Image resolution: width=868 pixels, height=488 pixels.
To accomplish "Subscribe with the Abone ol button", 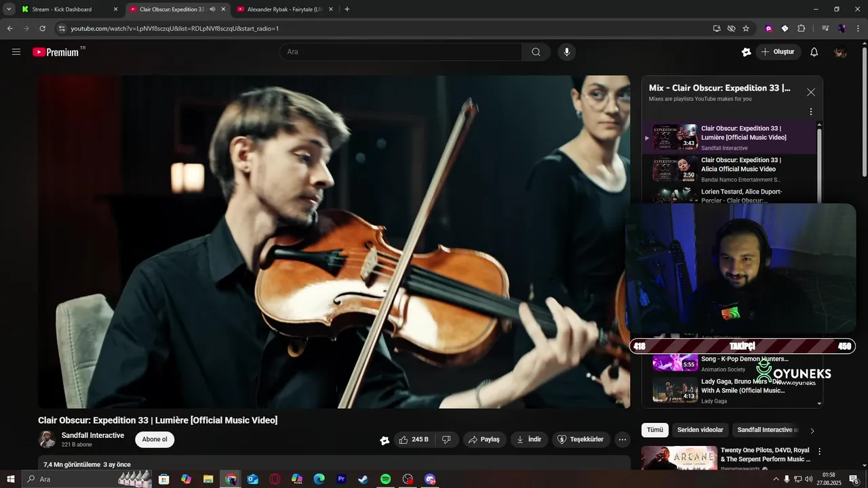I will [x=155, y=440].
